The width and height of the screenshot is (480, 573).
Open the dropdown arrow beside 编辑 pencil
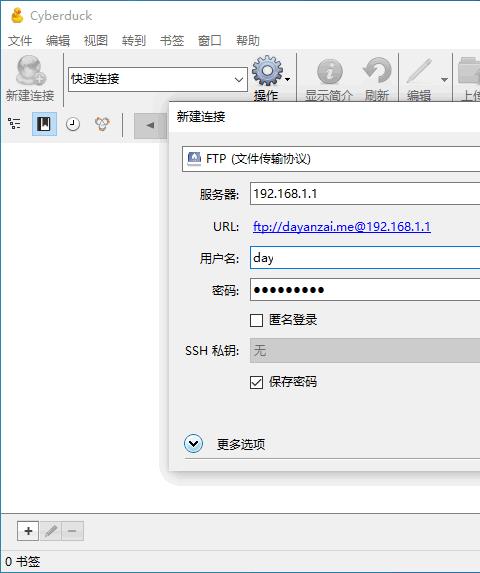click(x=444, y=79)
